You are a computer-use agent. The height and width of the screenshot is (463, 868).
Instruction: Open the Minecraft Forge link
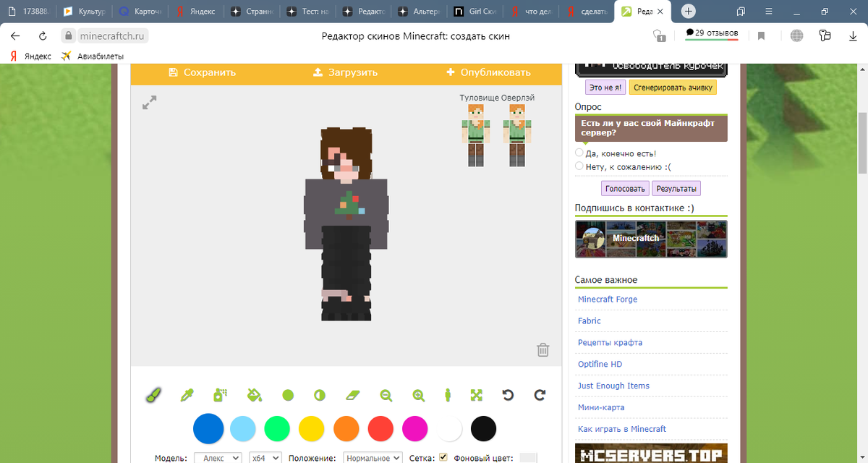click(x=608, y=299)
